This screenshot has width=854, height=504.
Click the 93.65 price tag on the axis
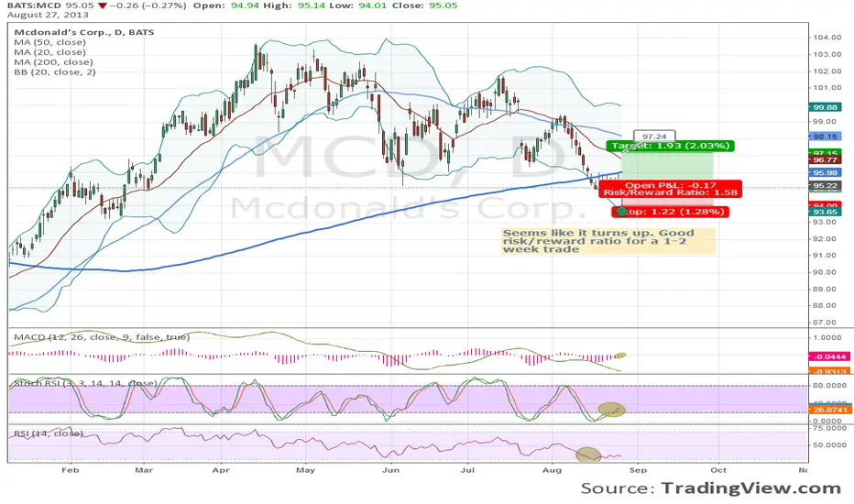pos(826,212)
